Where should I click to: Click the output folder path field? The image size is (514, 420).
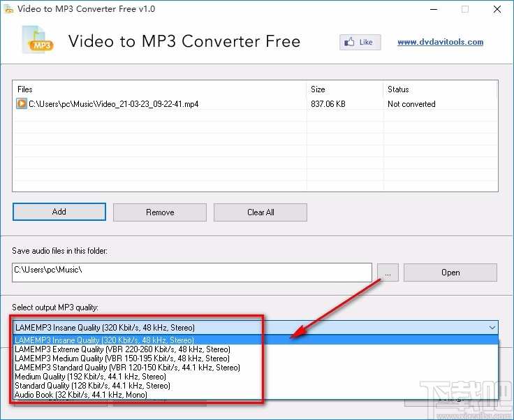[192, 272]
